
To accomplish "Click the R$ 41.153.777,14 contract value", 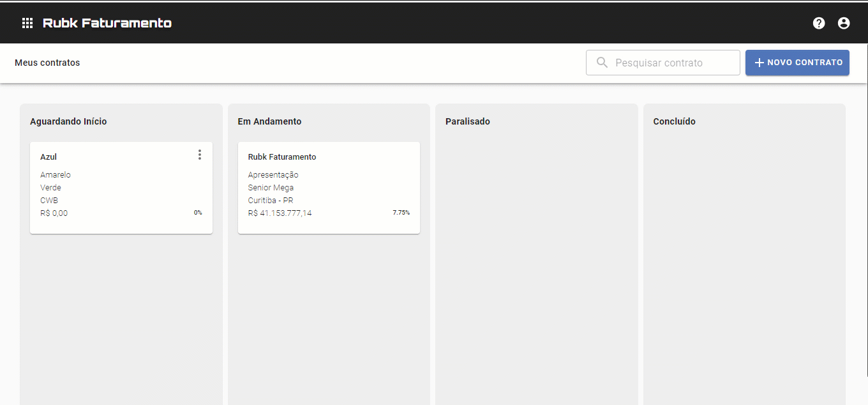I will coord(280,213).
